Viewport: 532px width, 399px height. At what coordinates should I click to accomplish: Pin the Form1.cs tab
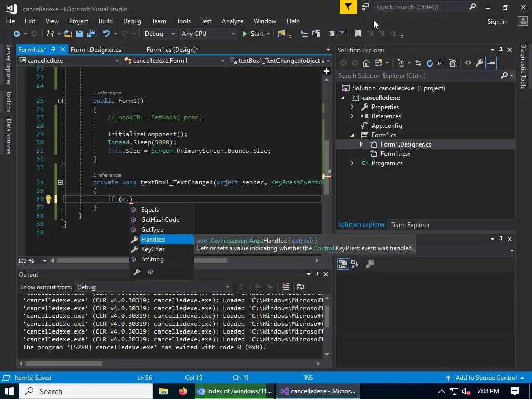54,49
